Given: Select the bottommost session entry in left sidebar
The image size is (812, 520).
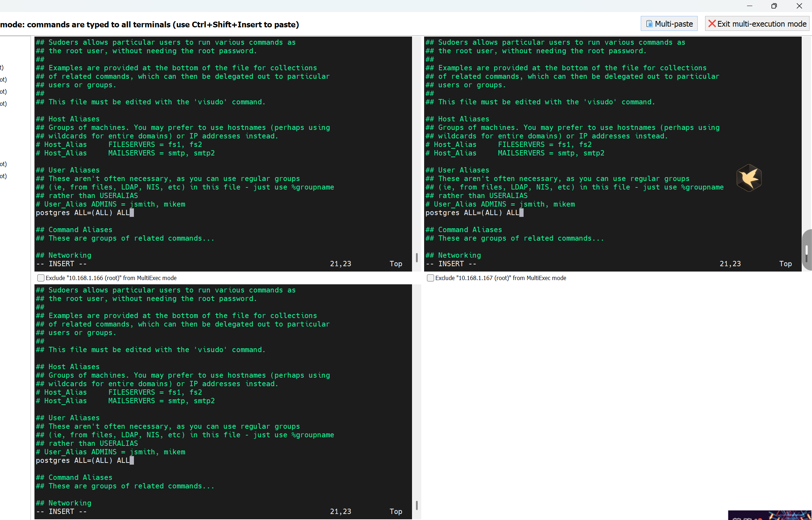Looking at the screenshot, I should (x=3, y=176).
